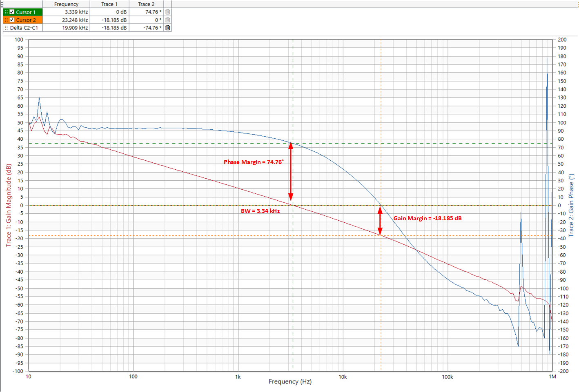
Task: Select the orange Cursor 2 label
Action: [26, 20]
